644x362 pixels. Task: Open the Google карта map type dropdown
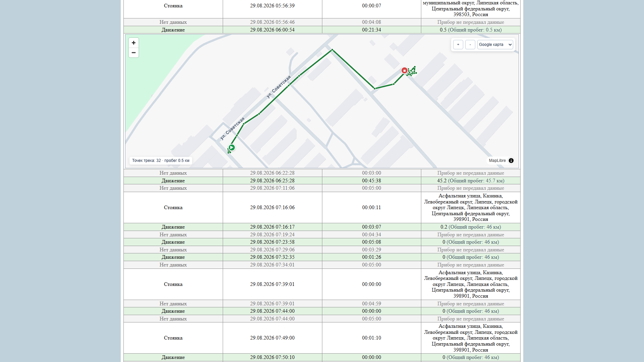coord(495,45)
